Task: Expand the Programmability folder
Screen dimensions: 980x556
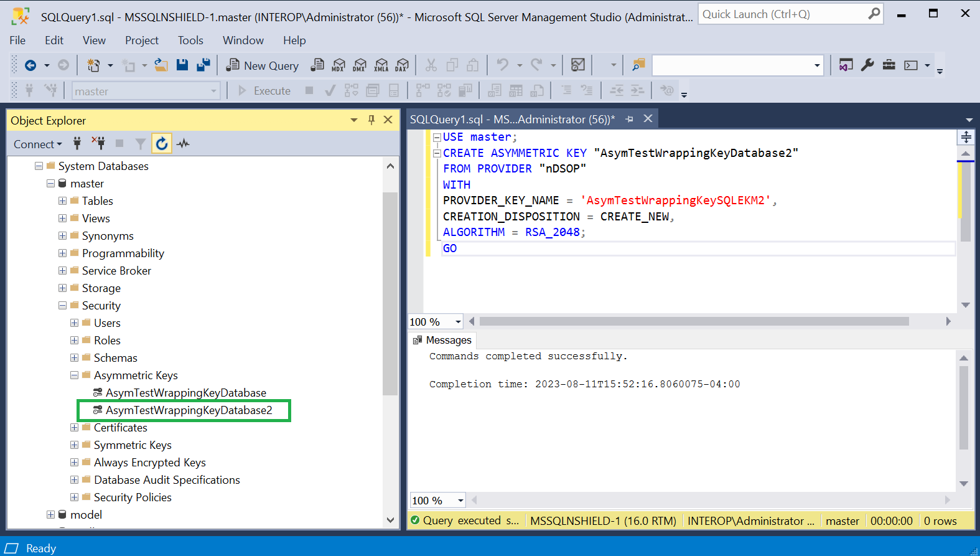Action: pos(62,253)
